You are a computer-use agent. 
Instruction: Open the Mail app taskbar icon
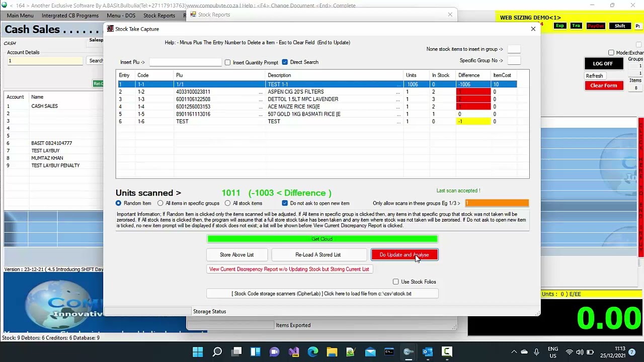pyautogui.click(x=370, y=351)
